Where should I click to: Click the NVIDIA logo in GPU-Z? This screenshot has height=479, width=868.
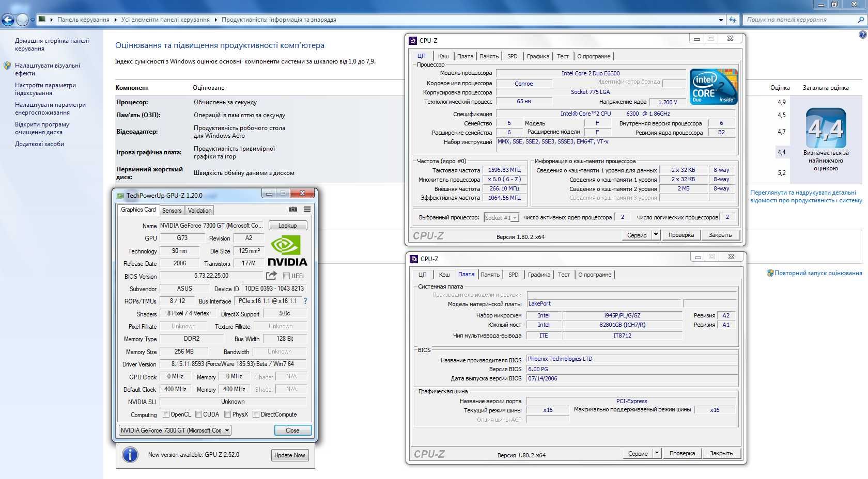[287, 251]
